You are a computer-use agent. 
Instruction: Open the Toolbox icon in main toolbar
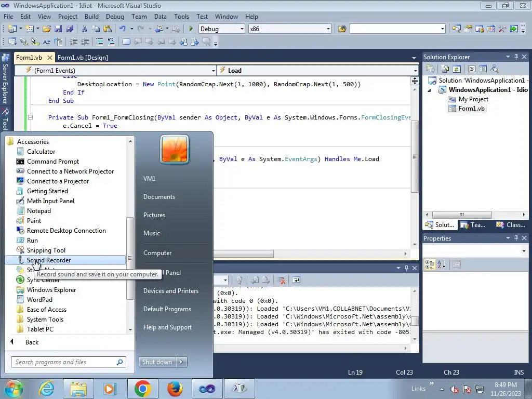tap(502, 29)
